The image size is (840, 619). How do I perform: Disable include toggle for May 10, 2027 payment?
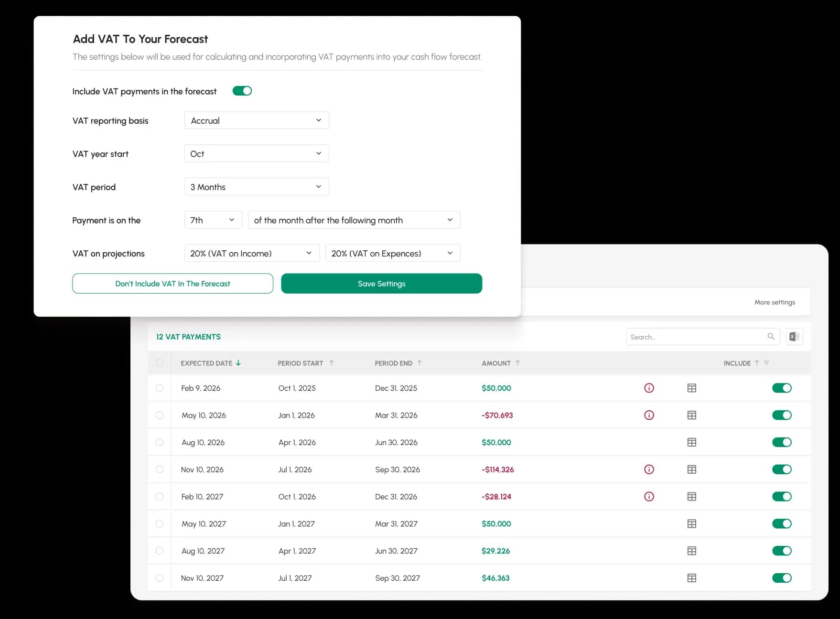[782, 524]
